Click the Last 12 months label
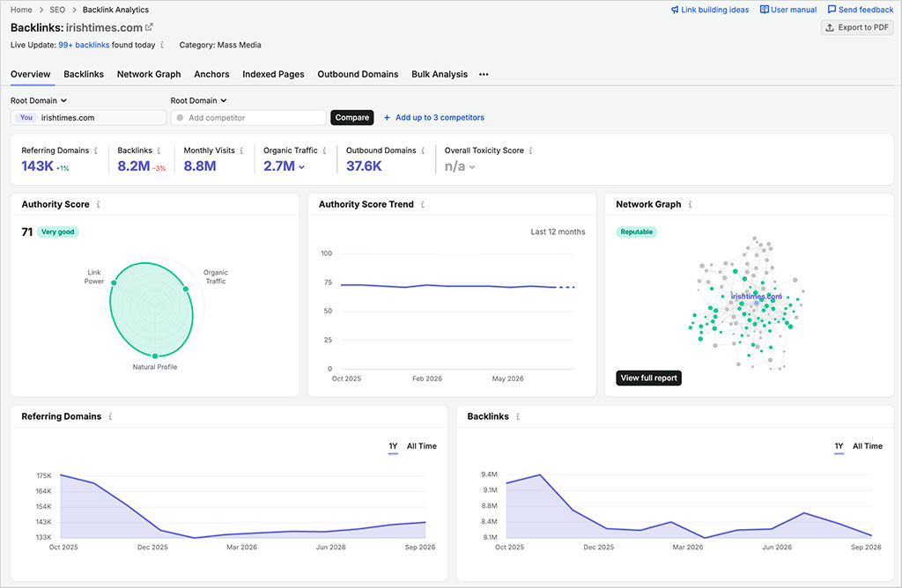The width and height of the screenshot is (902, 588). [x=558, y=232]
